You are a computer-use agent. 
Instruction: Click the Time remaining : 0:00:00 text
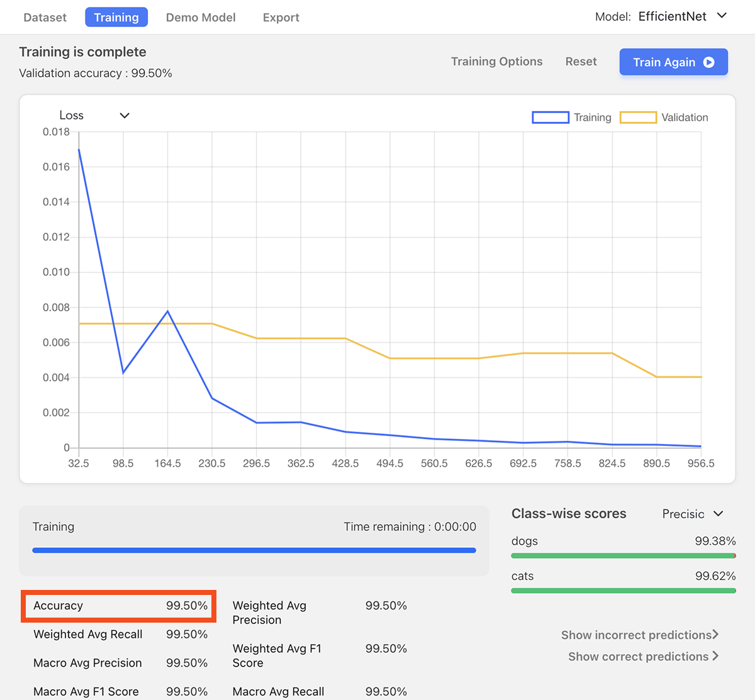coord(410,527)
